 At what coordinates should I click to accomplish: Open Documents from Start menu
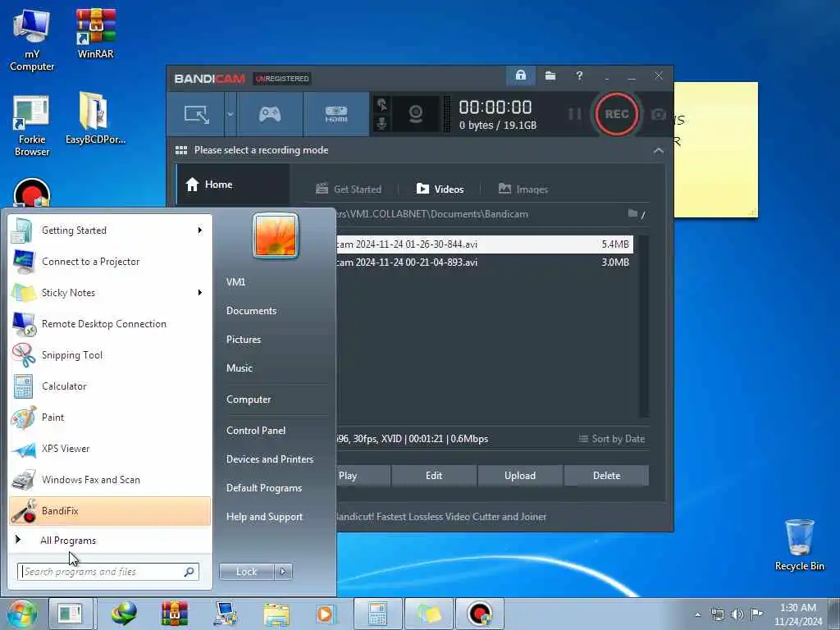pyautogui.click(x=251, y=311)
